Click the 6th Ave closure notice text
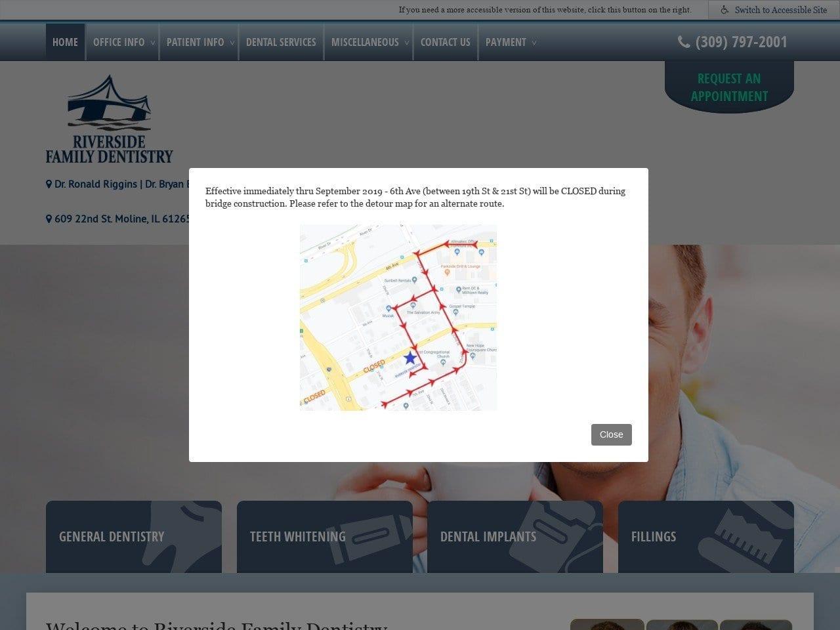Image resolution: width=840 pixels, height=630 pixels. click(415, 198)
